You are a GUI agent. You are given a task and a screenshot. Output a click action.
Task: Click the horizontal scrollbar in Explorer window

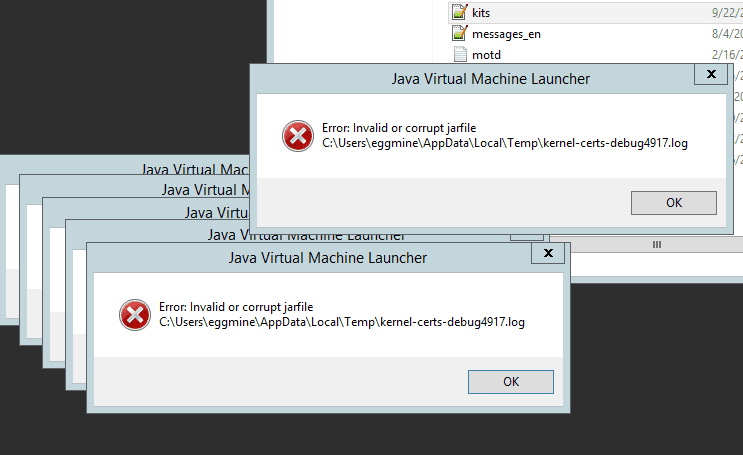[x=656, y=245]
